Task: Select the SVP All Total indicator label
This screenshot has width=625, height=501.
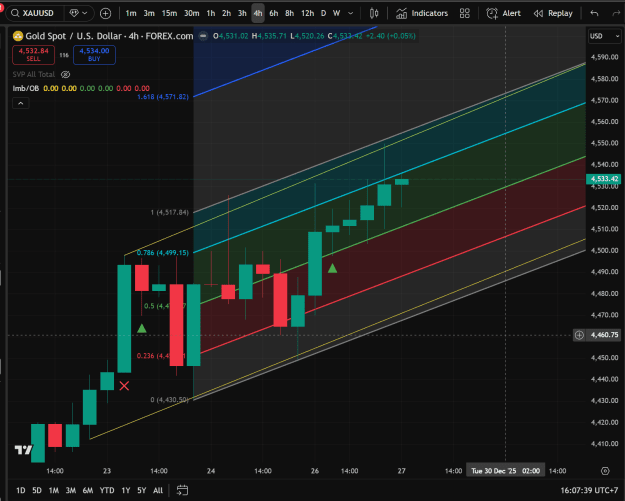Action: pos(33,75)
